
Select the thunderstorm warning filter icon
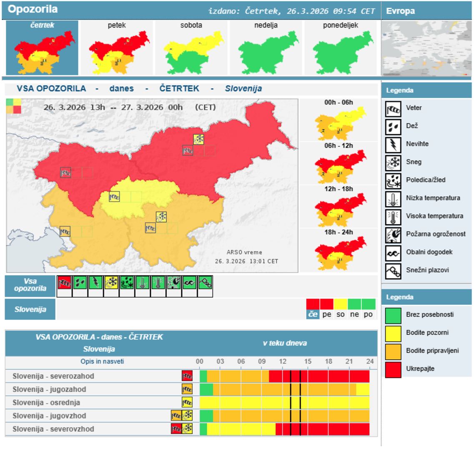point(96,283)
